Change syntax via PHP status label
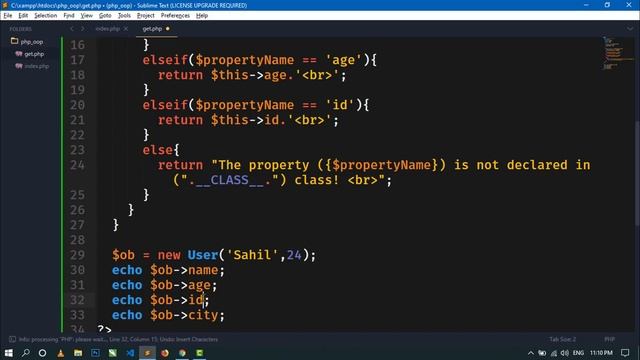The height and width of the screenshot is (360, 640). pyautogui.click(x=609, y=339)
